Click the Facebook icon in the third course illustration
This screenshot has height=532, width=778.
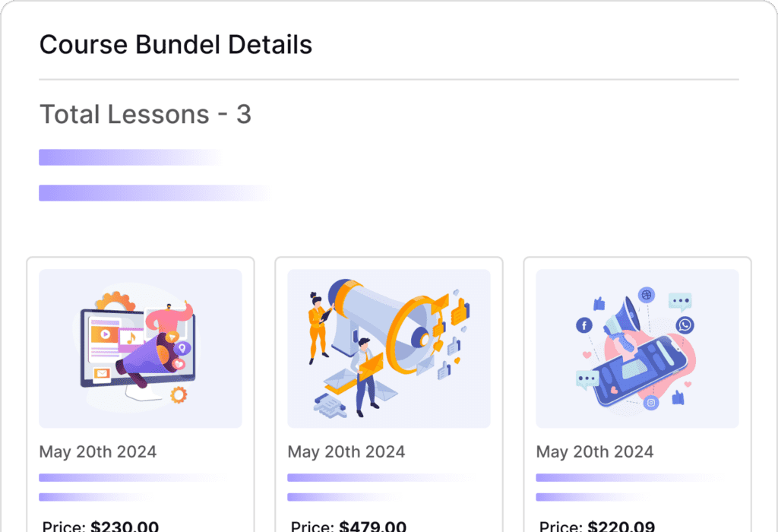pos(584,325)
